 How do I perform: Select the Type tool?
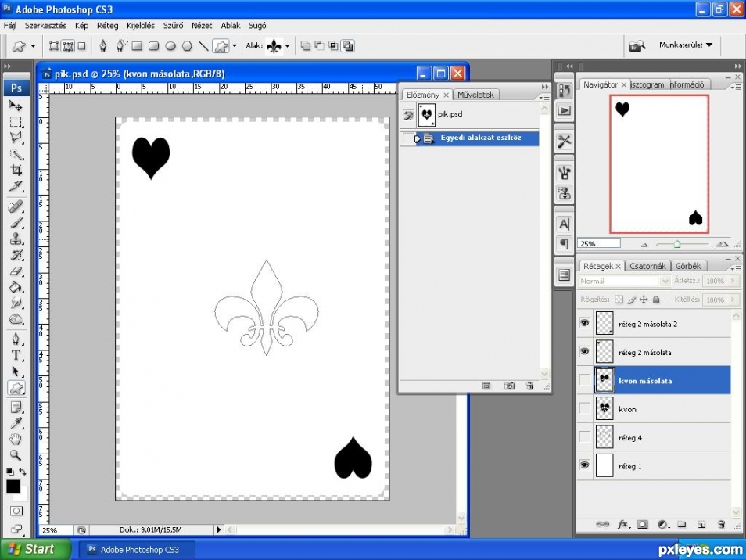tap(16, 355)
